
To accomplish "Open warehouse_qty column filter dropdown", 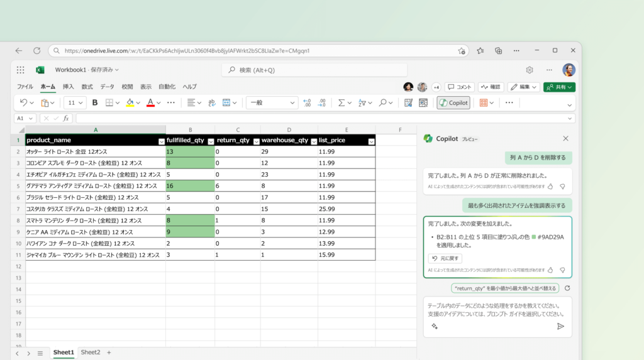I will coord(314,141).
